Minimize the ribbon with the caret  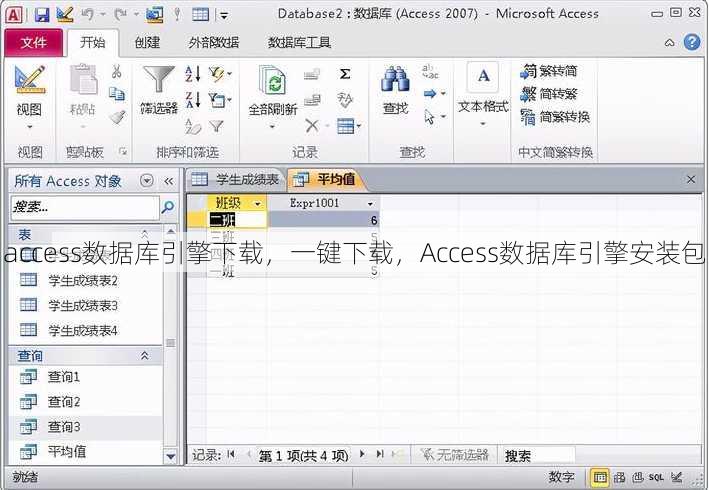670,43
